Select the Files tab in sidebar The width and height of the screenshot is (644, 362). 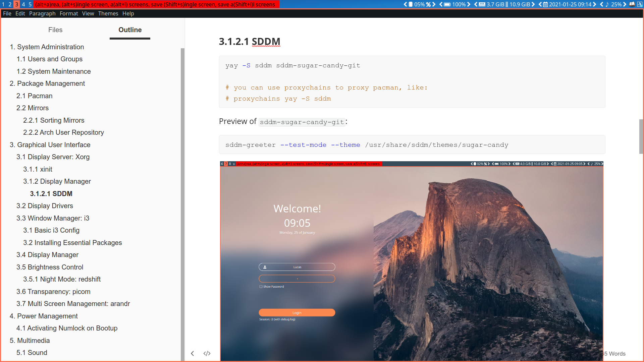(55, 30)
